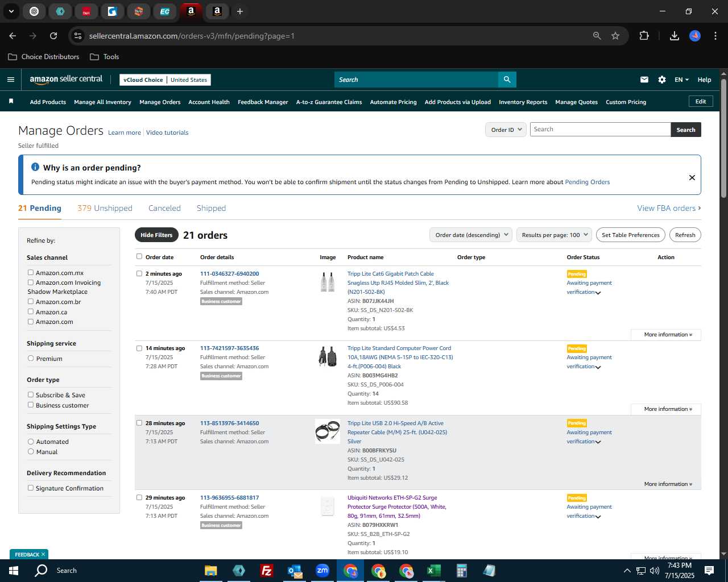Select the Premium shipping service radio

31,359
